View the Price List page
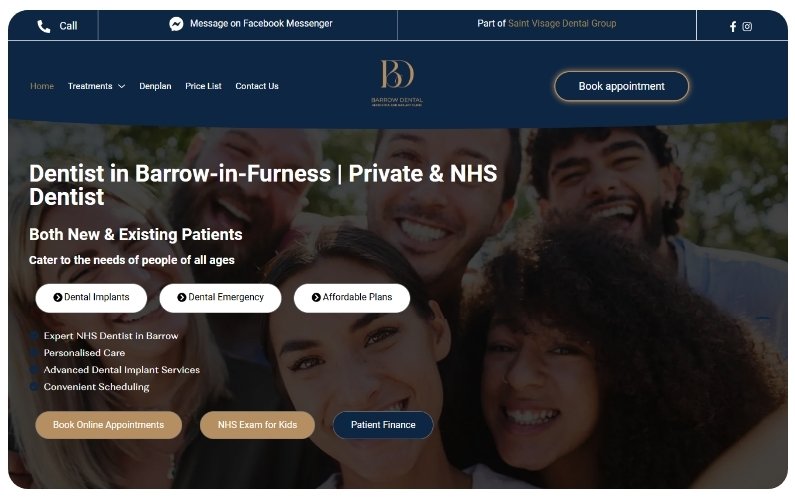 pos(203,86)
